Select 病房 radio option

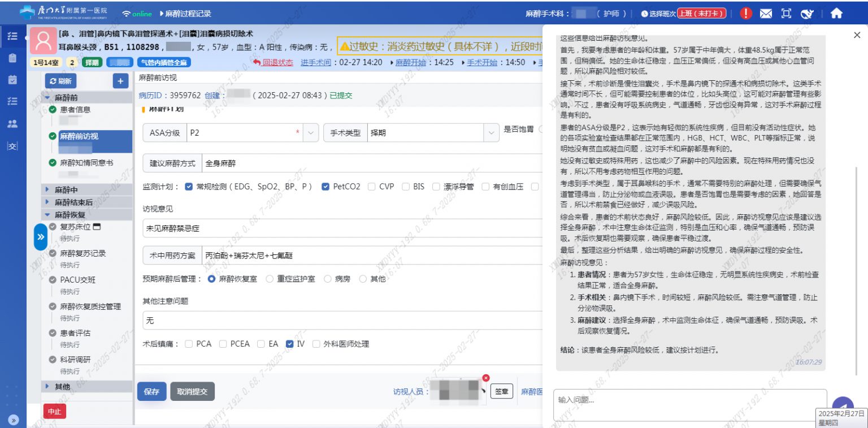[328, 279]
